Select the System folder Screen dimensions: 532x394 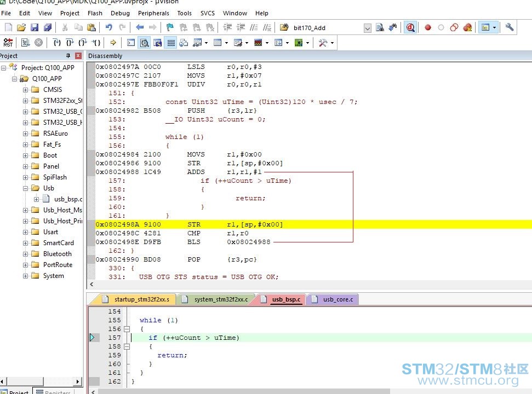pyautogui.click(x=53, y=276)
